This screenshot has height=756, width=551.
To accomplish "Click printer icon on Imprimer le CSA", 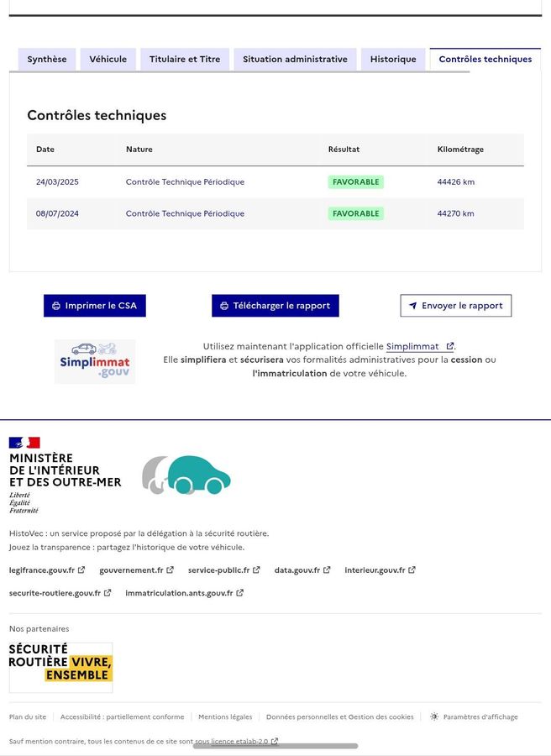I will click(x=56, y=306).
